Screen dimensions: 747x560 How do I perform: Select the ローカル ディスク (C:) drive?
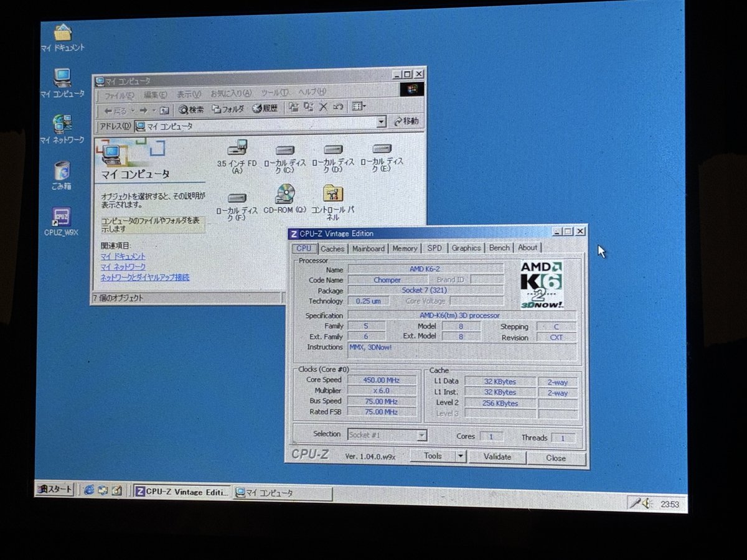pyautogui.click(x=285, y=158)
